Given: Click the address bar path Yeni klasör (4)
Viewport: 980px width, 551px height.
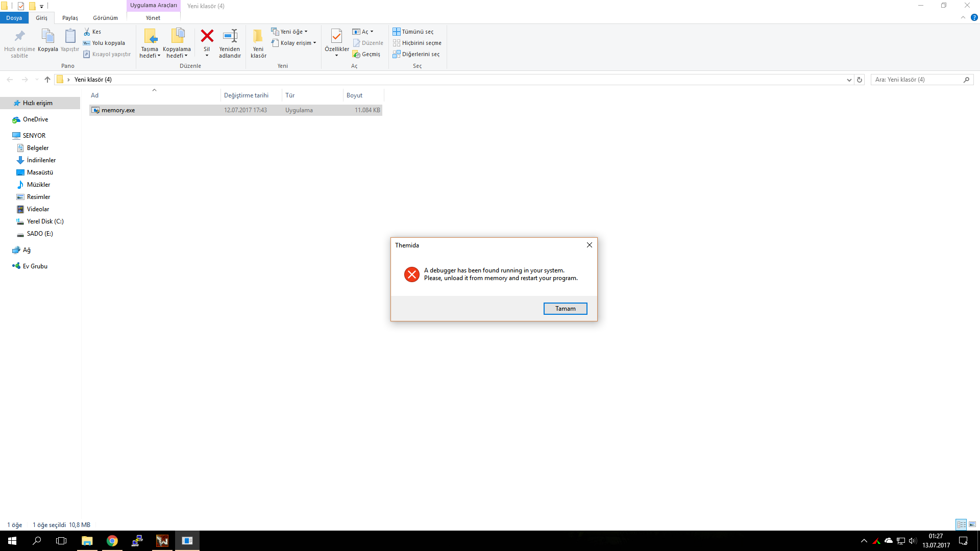Looking at the screenshot, I should pos(93,80).
